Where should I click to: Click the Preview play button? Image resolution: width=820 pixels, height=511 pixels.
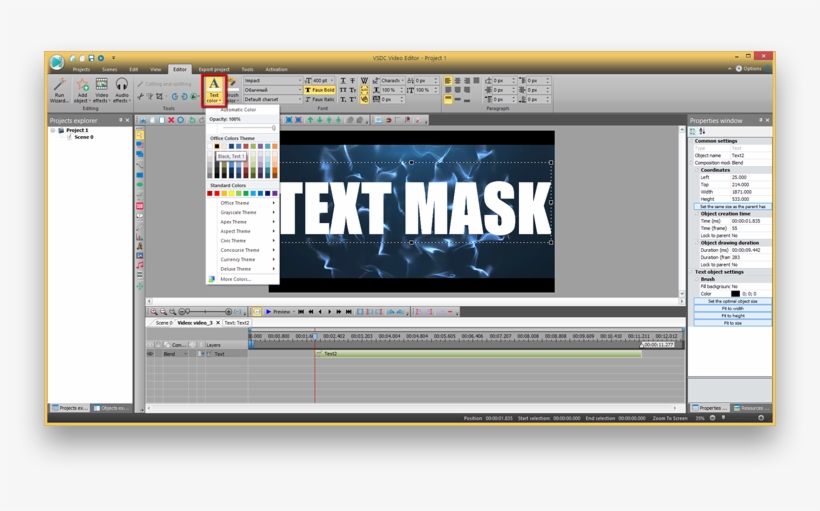pyautogui.click(x=278, y=312)
